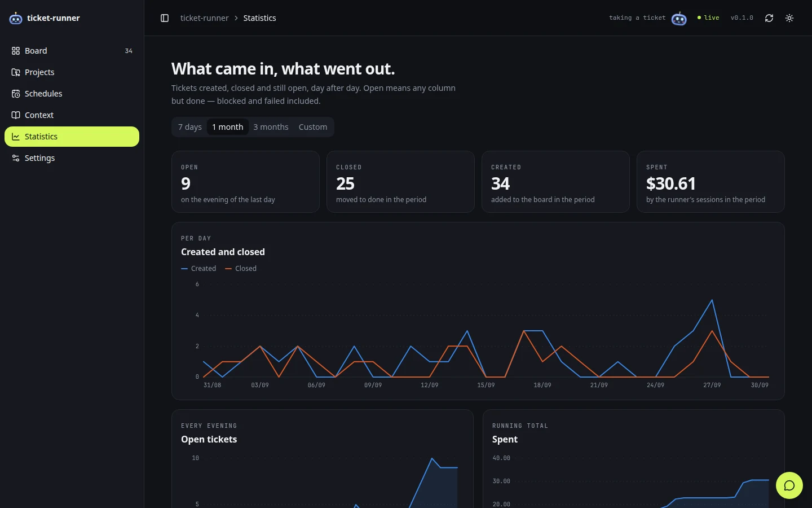Toggle the sidebar panel collapse icon
This screenshot has width=812, height=508.
165,18
